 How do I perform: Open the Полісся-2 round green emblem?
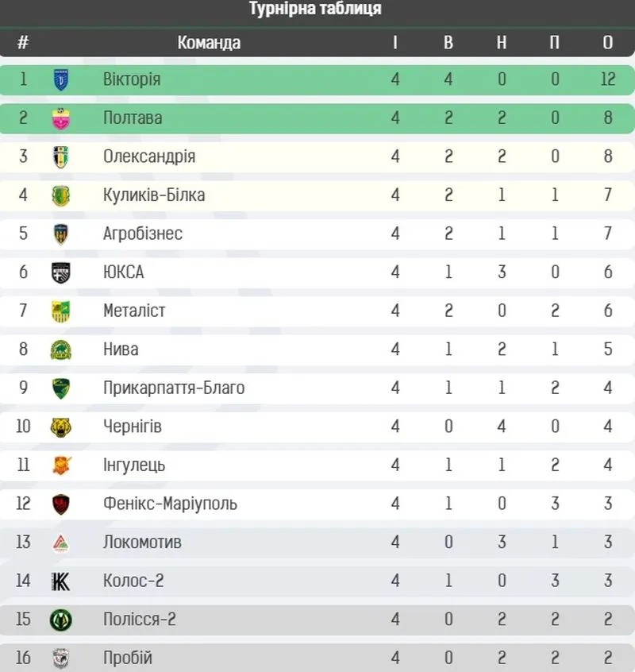[x=61, y=620]
